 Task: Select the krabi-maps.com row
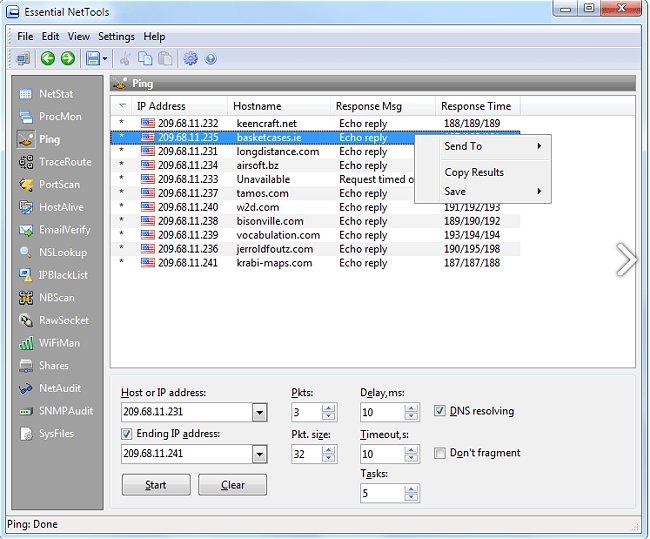coord(315,263)
